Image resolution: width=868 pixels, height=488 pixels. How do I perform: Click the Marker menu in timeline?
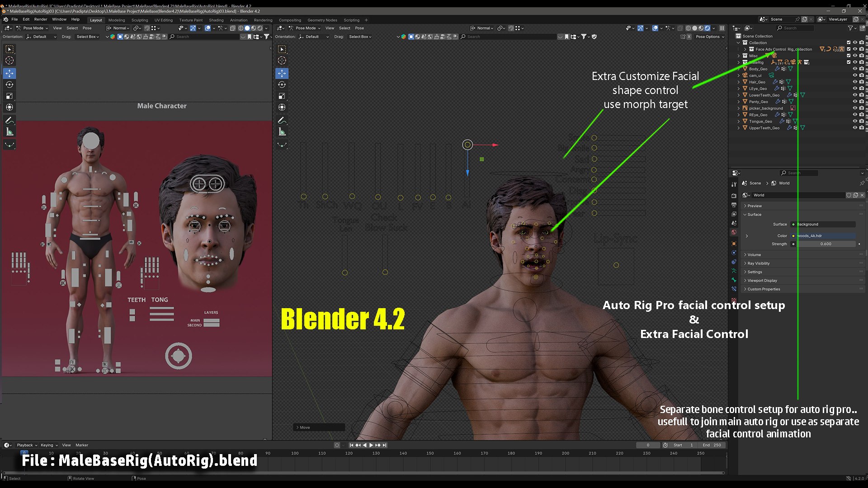click(82, 445)
